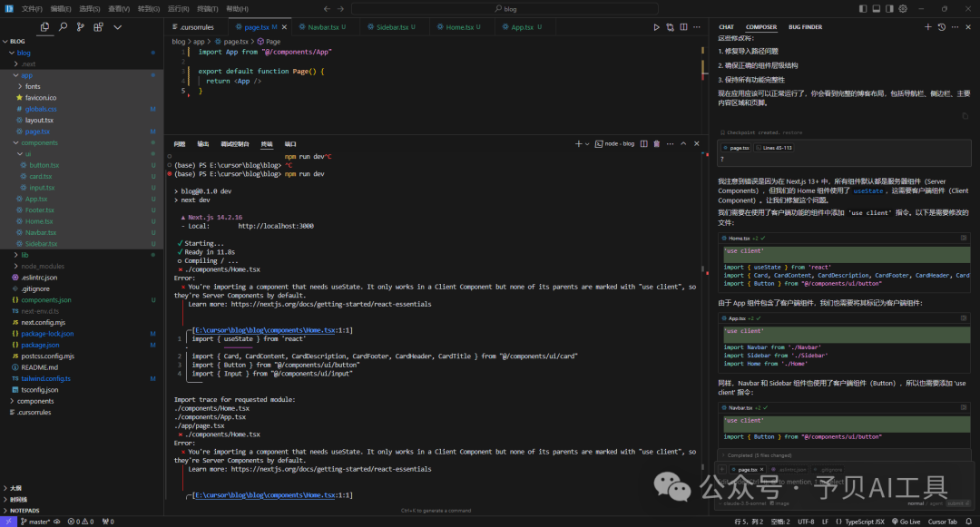Split the terminal pane
Viewport: 980px width, 527px height.
pyautogui.click(x=643, y=143)
